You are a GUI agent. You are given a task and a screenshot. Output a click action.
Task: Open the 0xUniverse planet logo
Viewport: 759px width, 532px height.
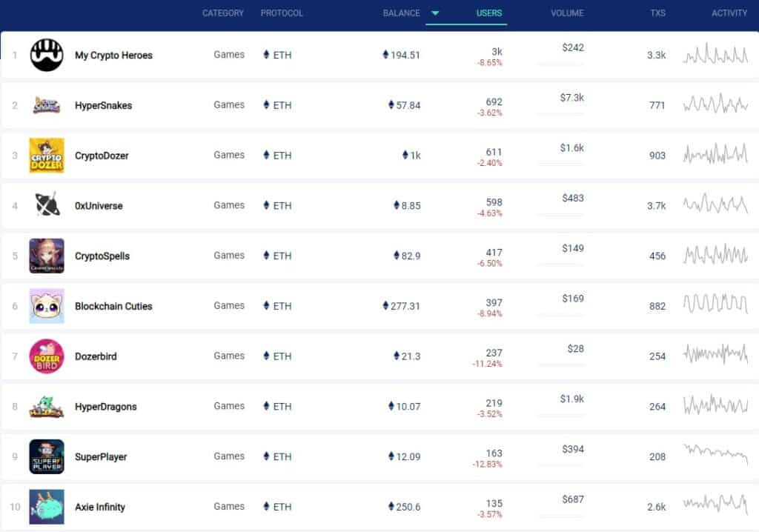[x=47, y=205]
